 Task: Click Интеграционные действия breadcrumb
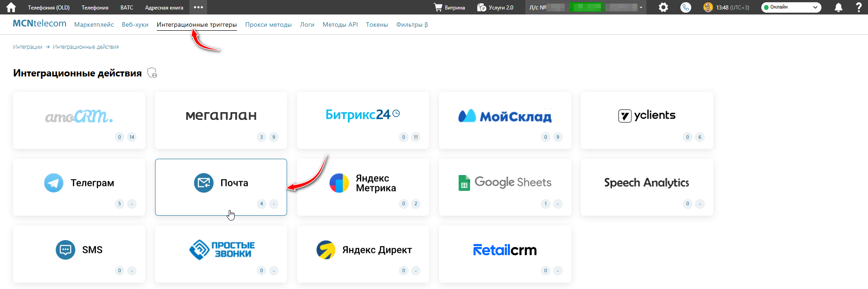tap(86, 47)
